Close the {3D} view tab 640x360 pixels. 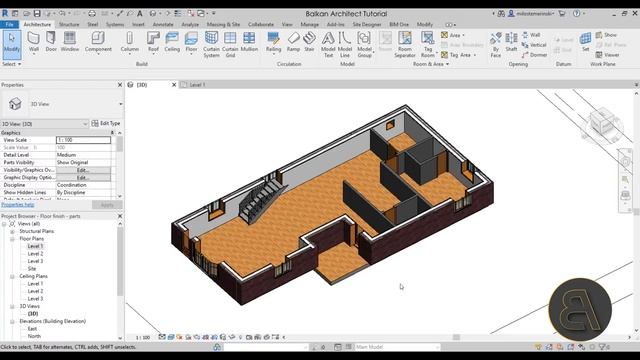tap(174, 85)
